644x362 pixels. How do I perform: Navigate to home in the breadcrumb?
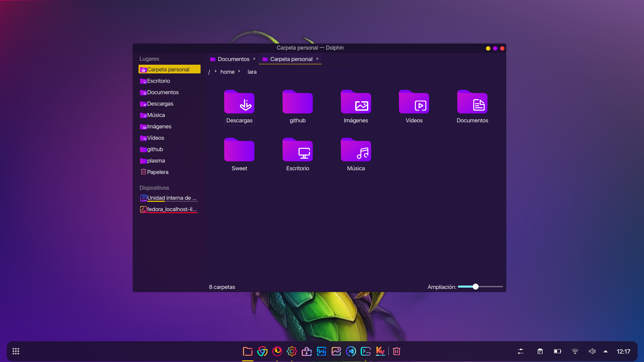coord(227,72)
